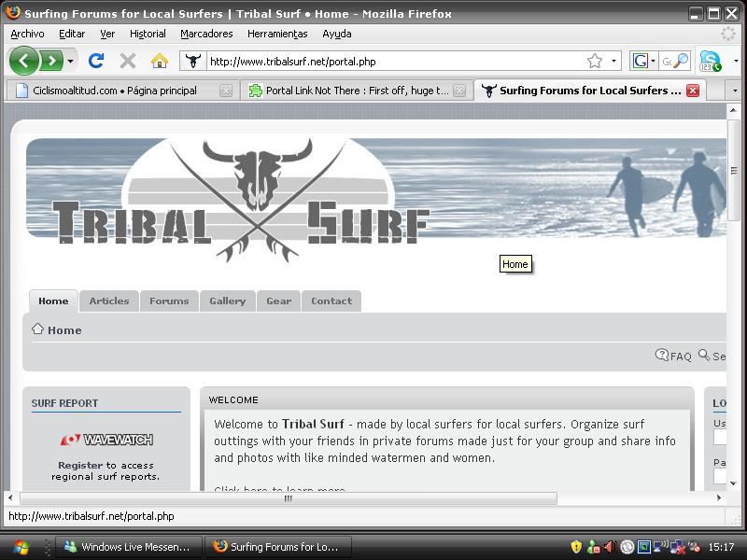The width and height of the screenshot is (747, 560).
Task: Open the list all tabs dropdown
Action: (735, 91)
